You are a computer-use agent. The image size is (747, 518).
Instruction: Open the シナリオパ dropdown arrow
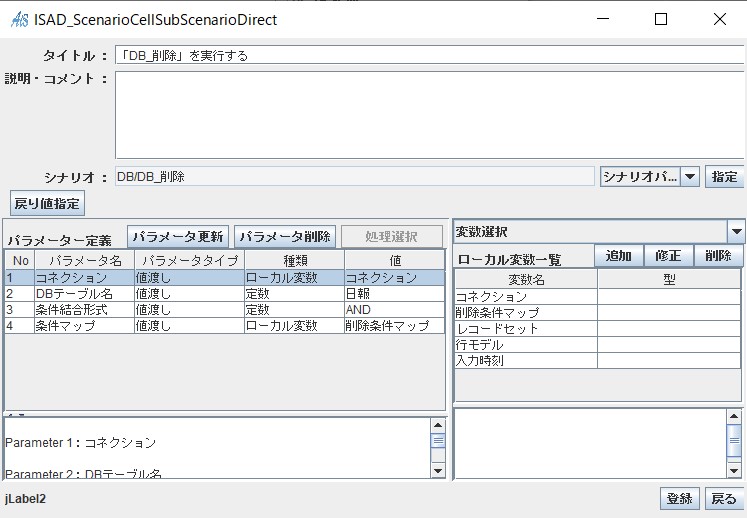pos(690,177)
